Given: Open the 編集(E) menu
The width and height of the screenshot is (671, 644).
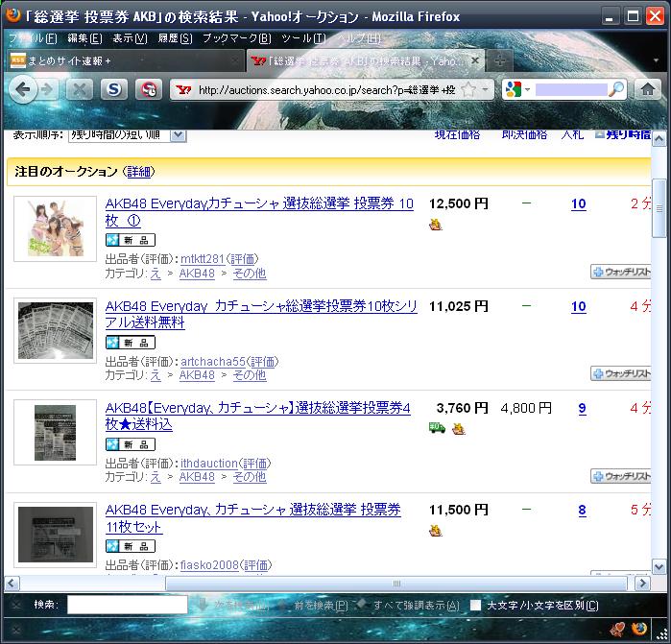Looking at the screenshot, I should 84,38.
